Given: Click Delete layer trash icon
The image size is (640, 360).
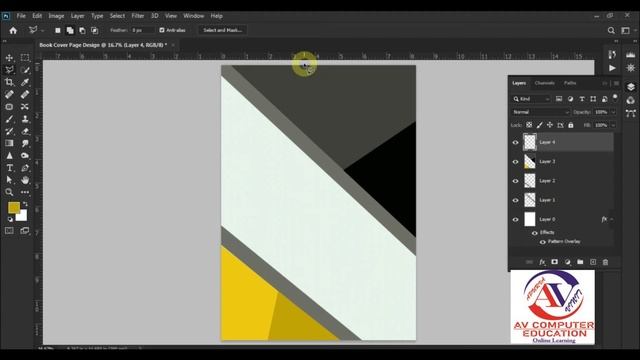Looking at the screenshot, I should [605, 262].
